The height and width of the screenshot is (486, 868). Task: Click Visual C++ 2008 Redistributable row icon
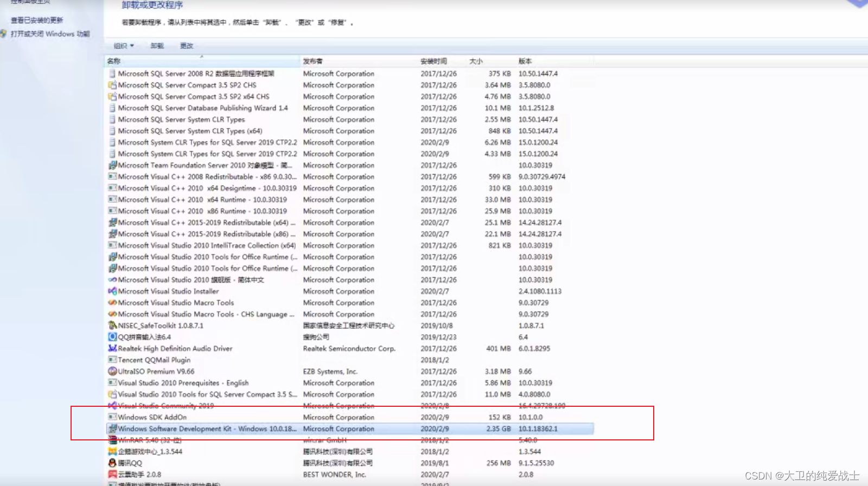(x=112, y=177)
